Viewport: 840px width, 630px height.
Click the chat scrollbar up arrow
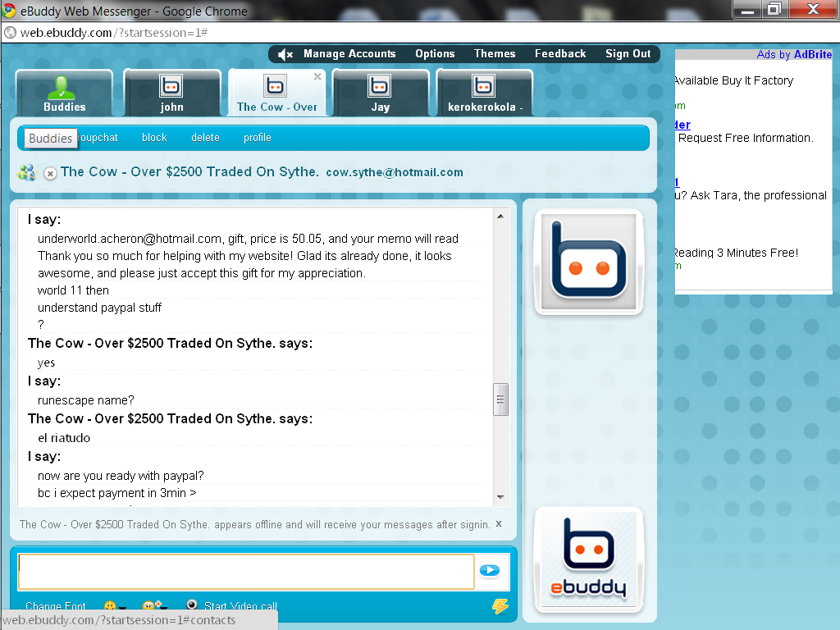pyautogui.click(x=500, y=217)
